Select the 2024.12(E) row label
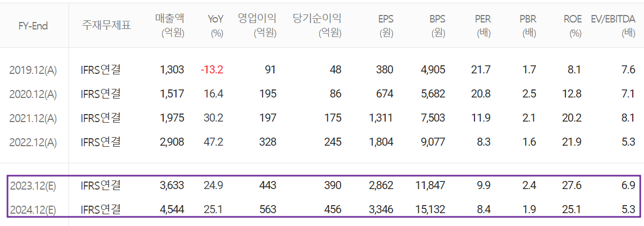 point(33,209)
